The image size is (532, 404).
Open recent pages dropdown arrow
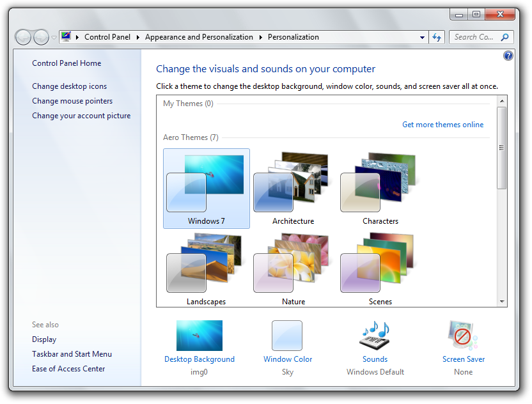tap(54, 37)
